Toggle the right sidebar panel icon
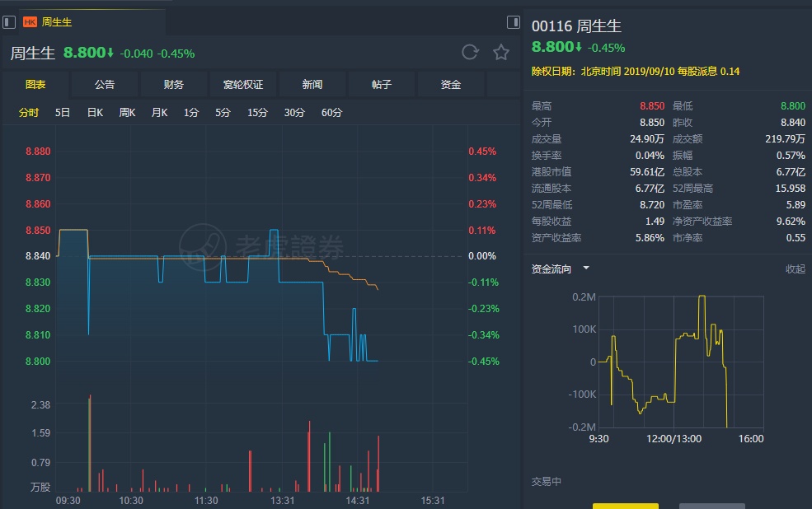 (514, 22)
